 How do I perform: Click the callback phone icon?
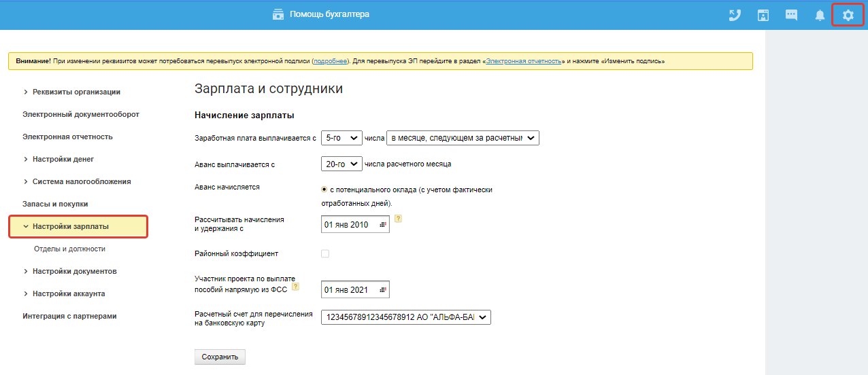(735, 15)
